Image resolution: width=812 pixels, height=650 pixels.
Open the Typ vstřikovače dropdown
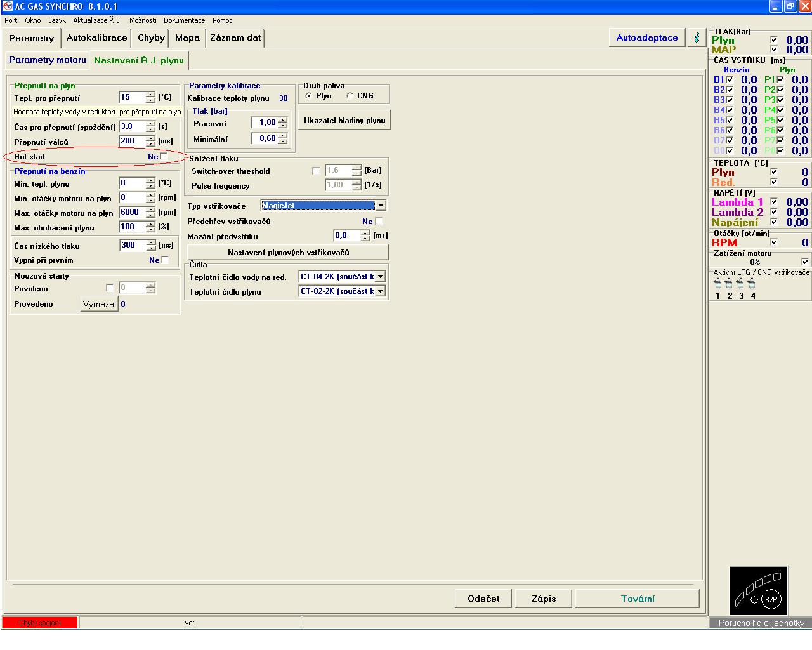click(x=381, y=206)
